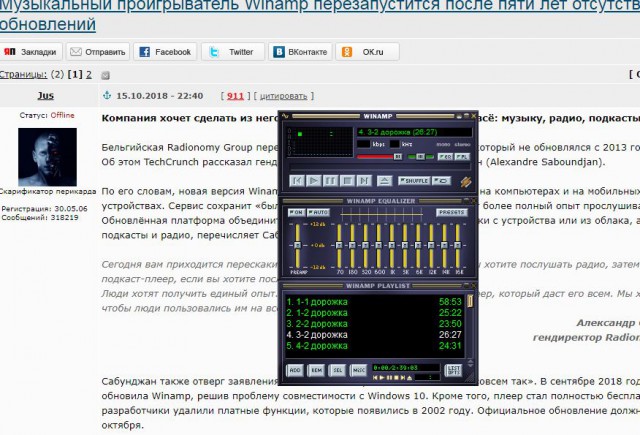Viewport: 640px width, 435px height.
Task: Select playlist item 1-2 дорожка
Action: (374, 313)
